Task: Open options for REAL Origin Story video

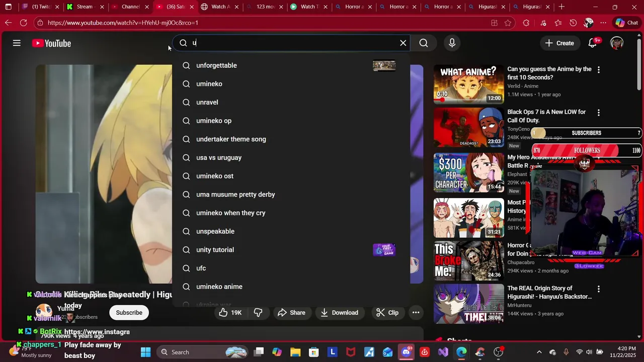Action: click(x=598, y=289)
